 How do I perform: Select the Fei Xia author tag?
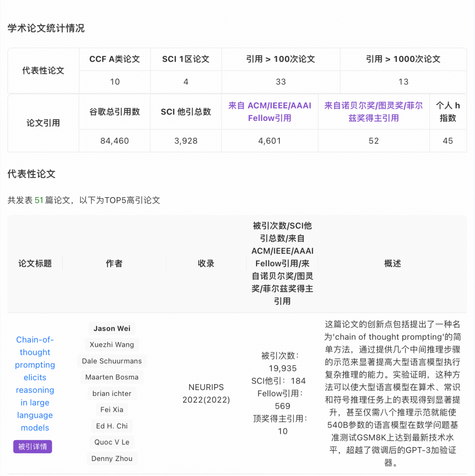(x=112, y=410)
